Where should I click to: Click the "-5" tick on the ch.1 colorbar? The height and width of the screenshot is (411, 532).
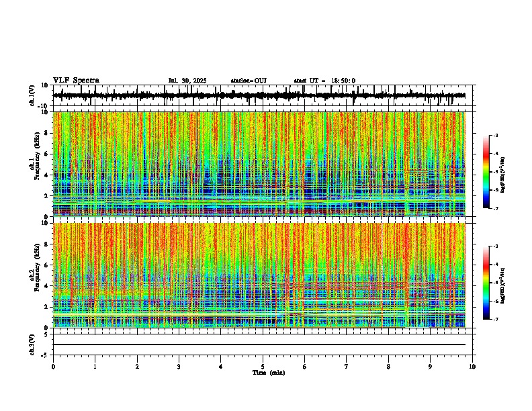(x=496, y=172)
